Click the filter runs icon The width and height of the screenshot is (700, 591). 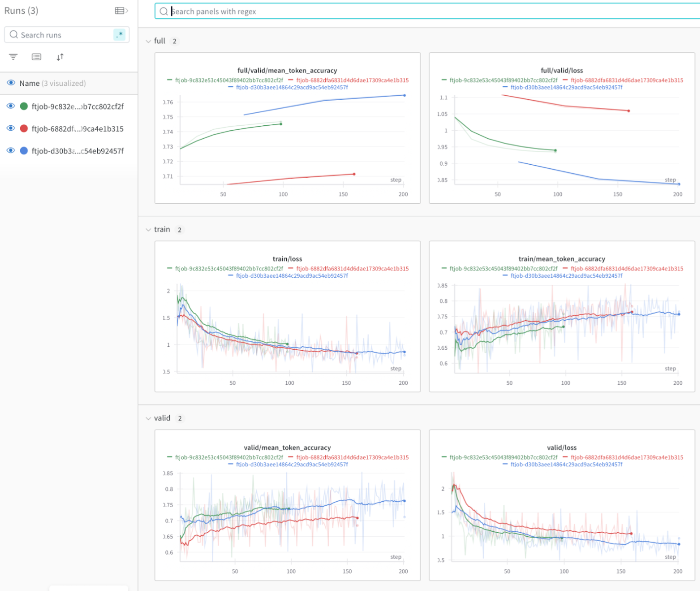(x=13, y=57)
